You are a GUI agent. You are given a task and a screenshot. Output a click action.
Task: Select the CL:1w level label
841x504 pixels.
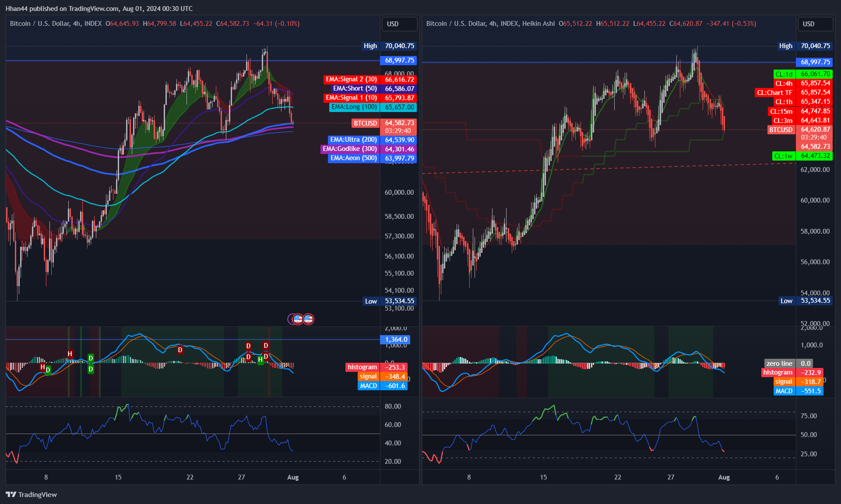783,156
